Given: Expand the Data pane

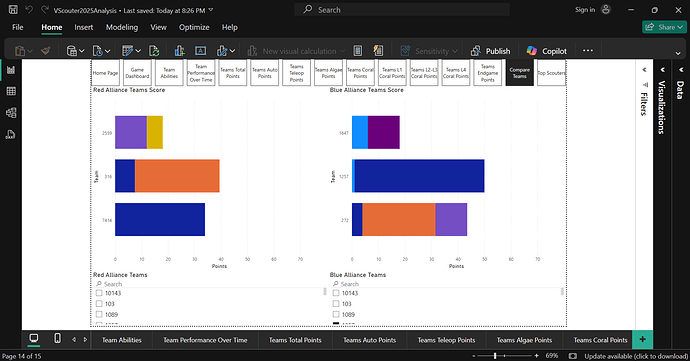Looking at the screenshot, I should coord(681,70).
